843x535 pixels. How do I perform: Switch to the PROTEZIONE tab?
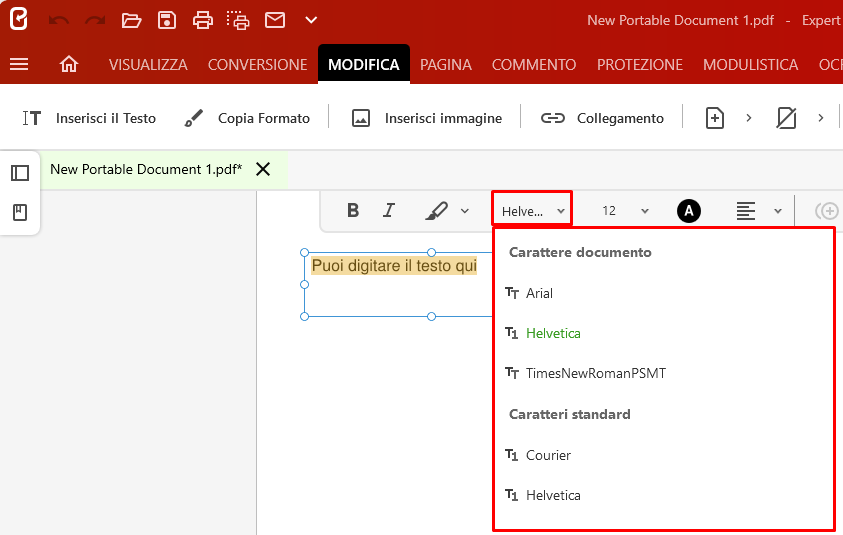point(640,65)
